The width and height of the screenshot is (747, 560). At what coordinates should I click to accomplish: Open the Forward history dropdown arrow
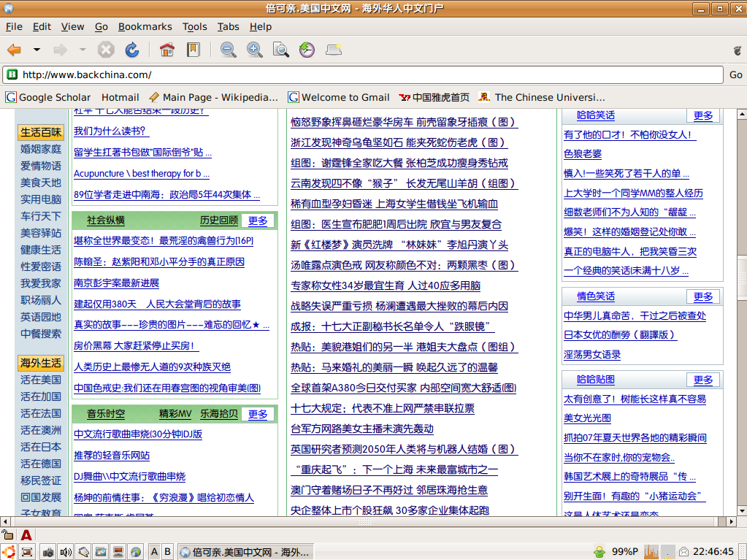(83, 50)
